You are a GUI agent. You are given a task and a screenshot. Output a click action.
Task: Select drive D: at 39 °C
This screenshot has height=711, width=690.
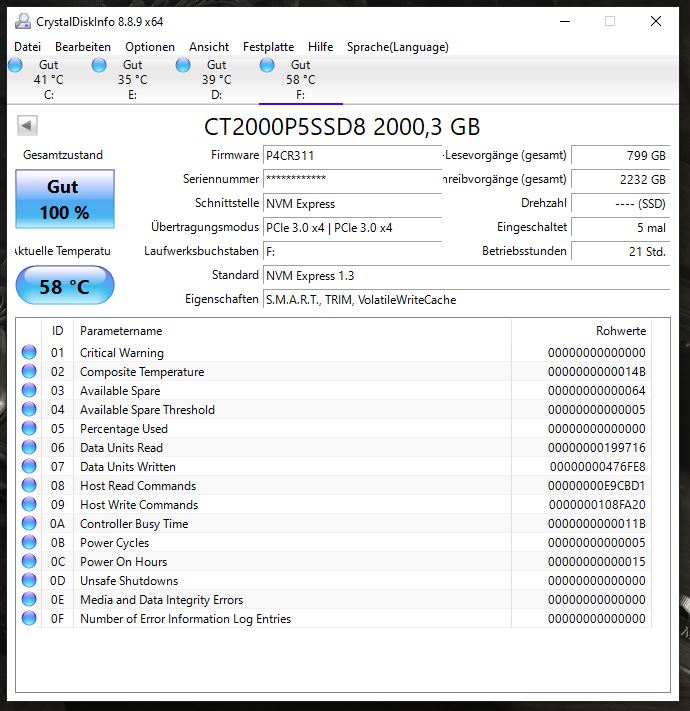pyautogui.click(x=216, y=80)
